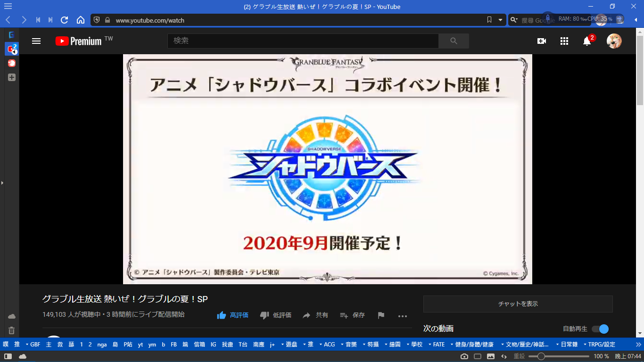Go to YouTube Premium home logo

(79, 41)
